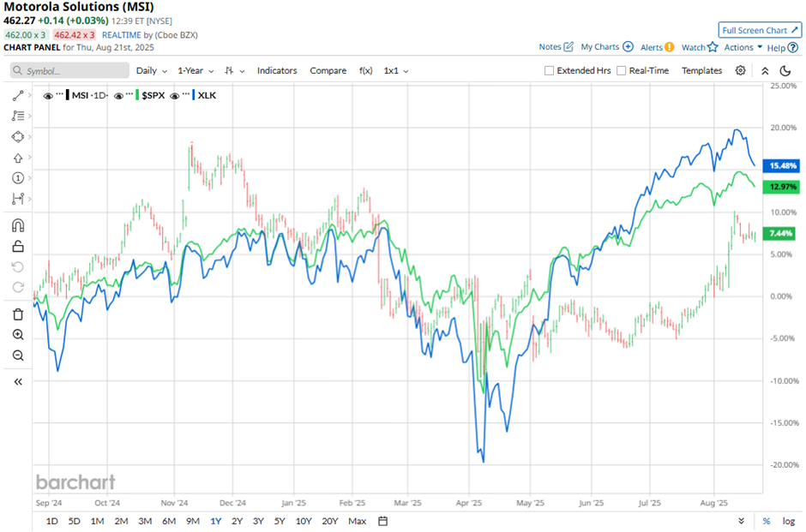Open the Full Screen Chart button
806x532 pixels.
(760, 30)
